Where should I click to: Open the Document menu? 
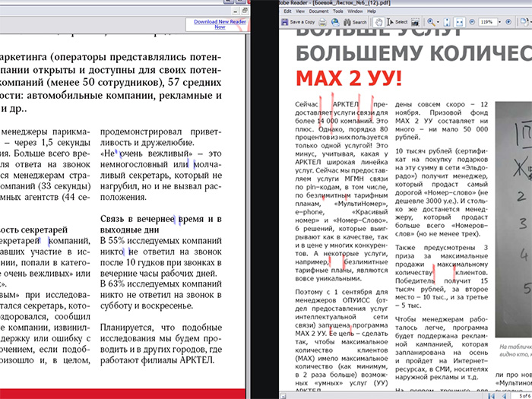coord(318,11)
